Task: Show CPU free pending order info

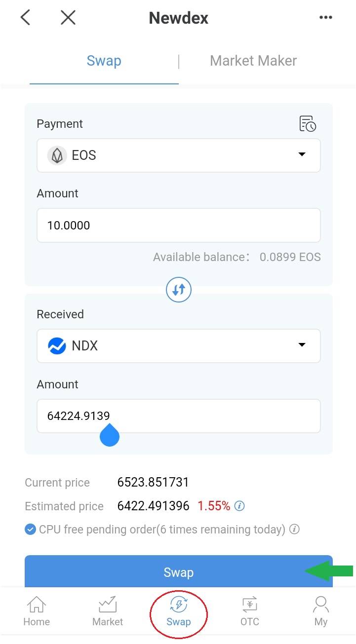Action: [x=294, y=530]
